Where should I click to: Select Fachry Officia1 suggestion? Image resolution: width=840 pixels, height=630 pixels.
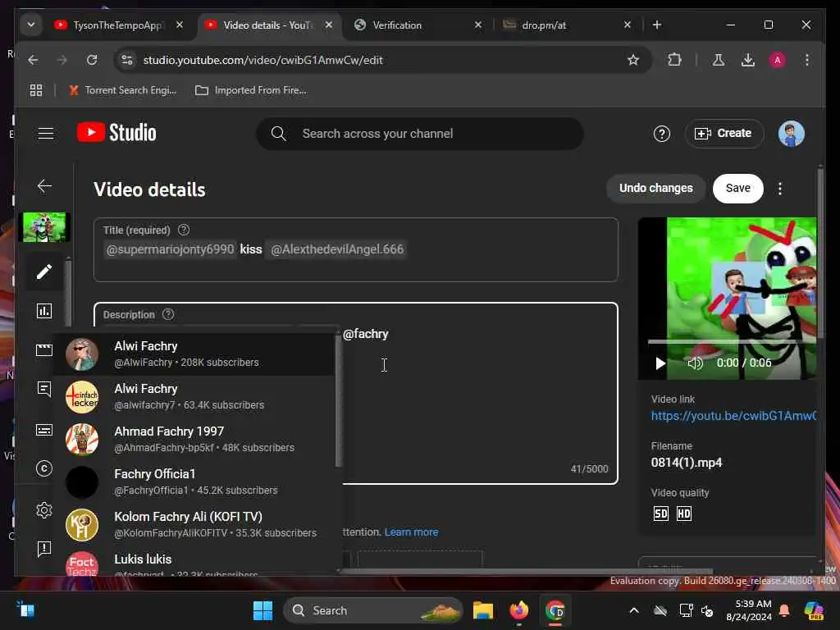coord(194,482)
